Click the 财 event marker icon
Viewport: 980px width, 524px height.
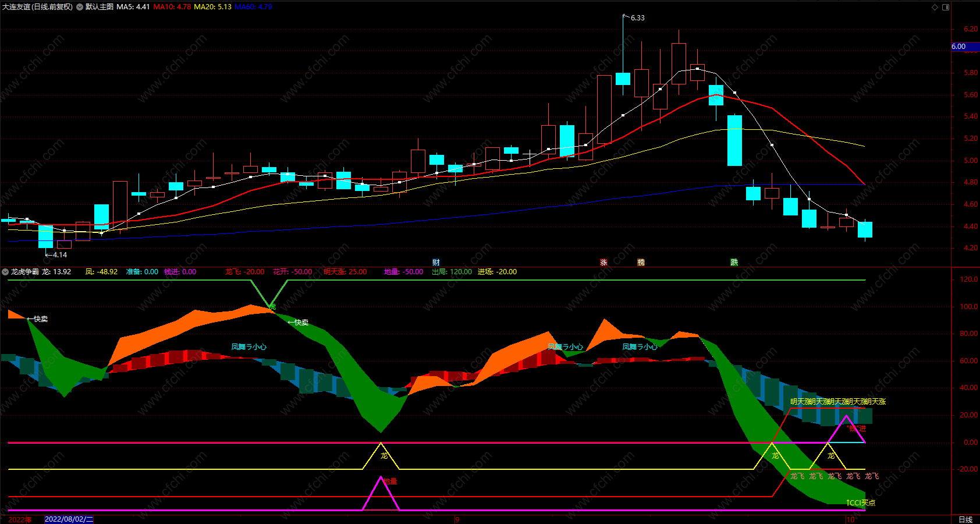click(x=436, y=263)
